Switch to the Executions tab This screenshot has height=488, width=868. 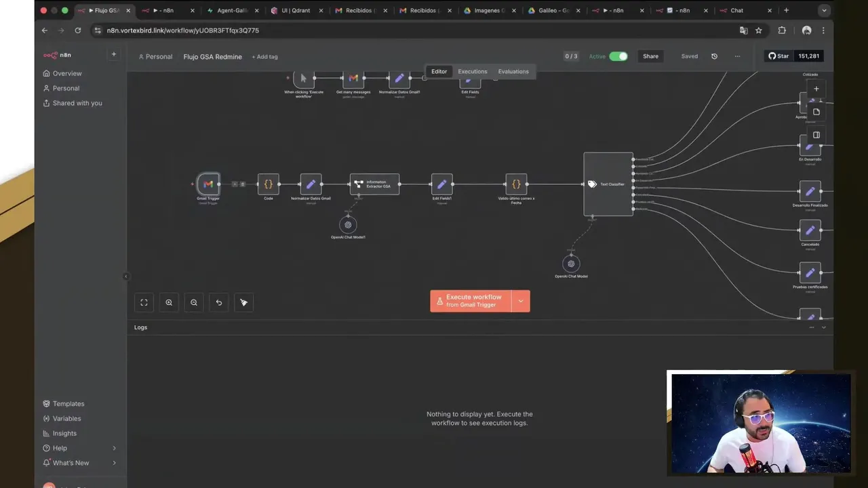[x=473, y=71]
